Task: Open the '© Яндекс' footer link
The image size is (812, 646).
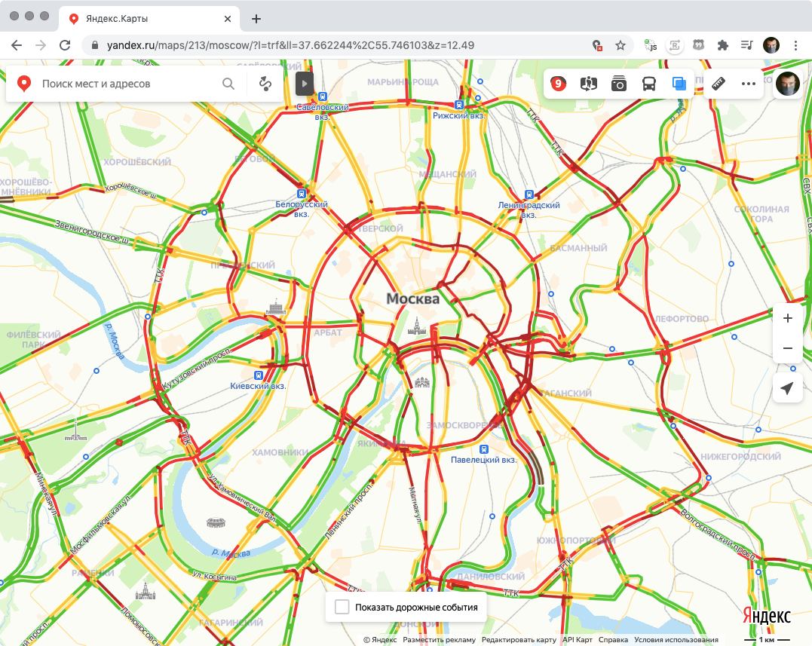Action: pos(379,640)
